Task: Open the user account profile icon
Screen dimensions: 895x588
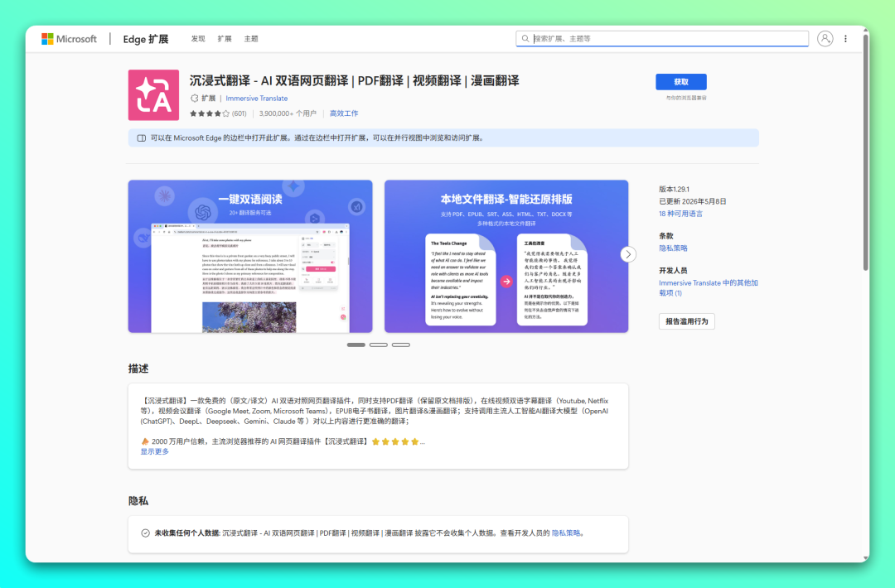Action: pos(825,39)
